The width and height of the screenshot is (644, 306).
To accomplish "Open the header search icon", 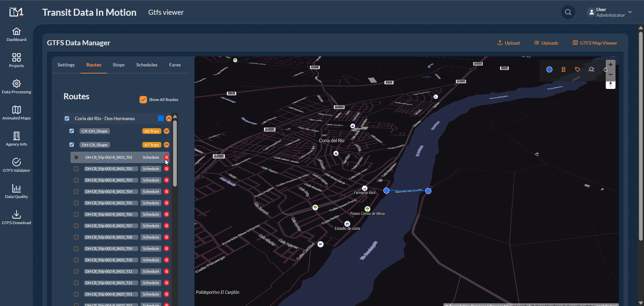I will pos(568,12).
